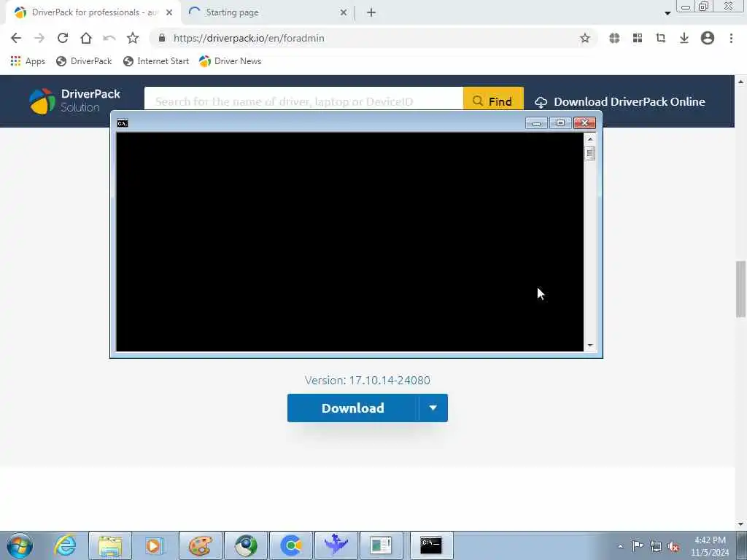The height and width of the screenshot is (560, 747).
Task: Click Download DriverPack Online link
Action: tap(619, 101)
